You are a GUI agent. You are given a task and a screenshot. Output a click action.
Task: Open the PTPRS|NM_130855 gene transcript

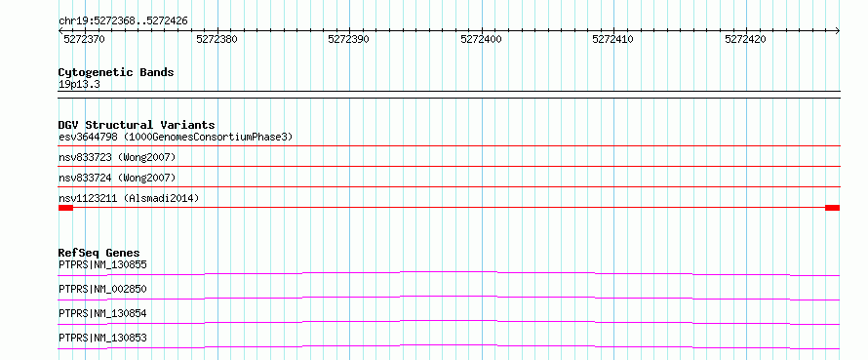102,264
